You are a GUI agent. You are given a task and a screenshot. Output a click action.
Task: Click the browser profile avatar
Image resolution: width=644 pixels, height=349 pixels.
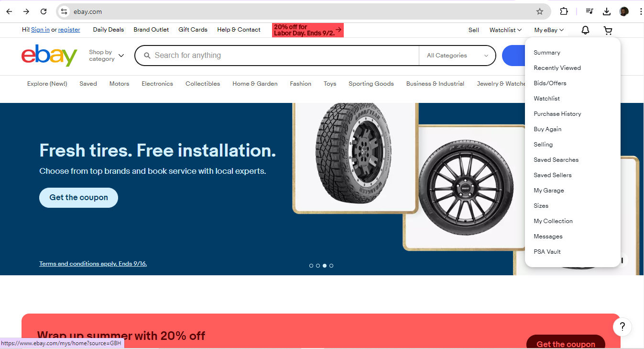(x=623, y=11)
